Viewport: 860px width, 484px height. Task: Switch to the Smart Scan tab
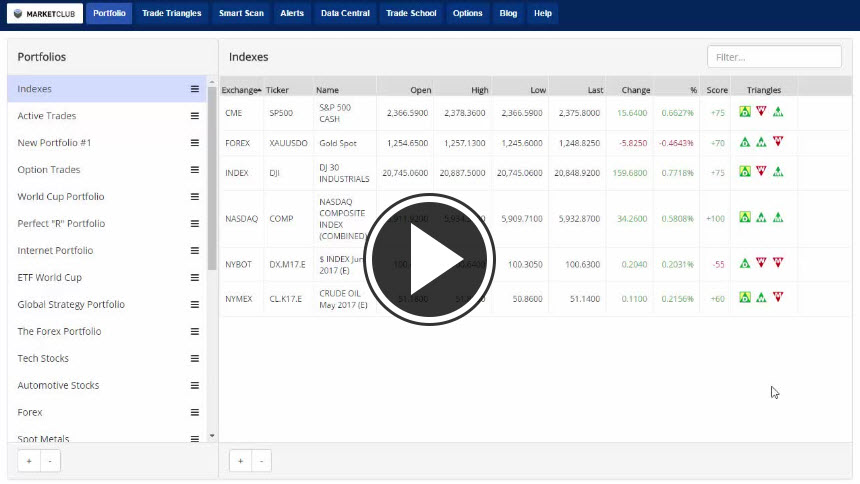tap(240, 14)
